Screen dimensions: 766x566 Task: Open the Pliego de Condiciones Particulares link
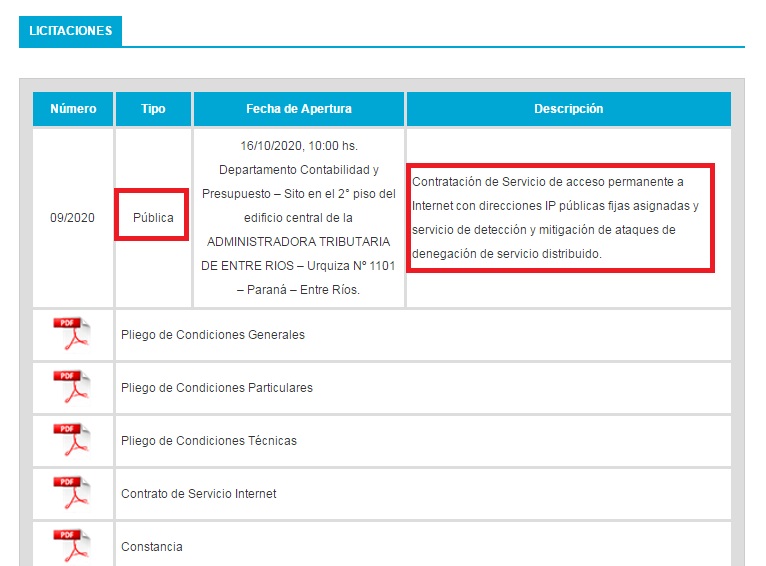[216, 388]
